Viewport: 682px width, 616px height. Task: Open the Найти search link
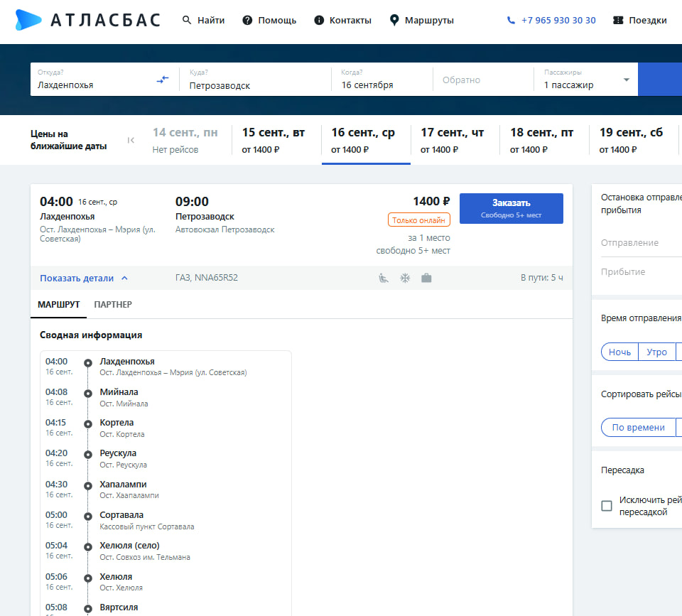pos(204,21)
